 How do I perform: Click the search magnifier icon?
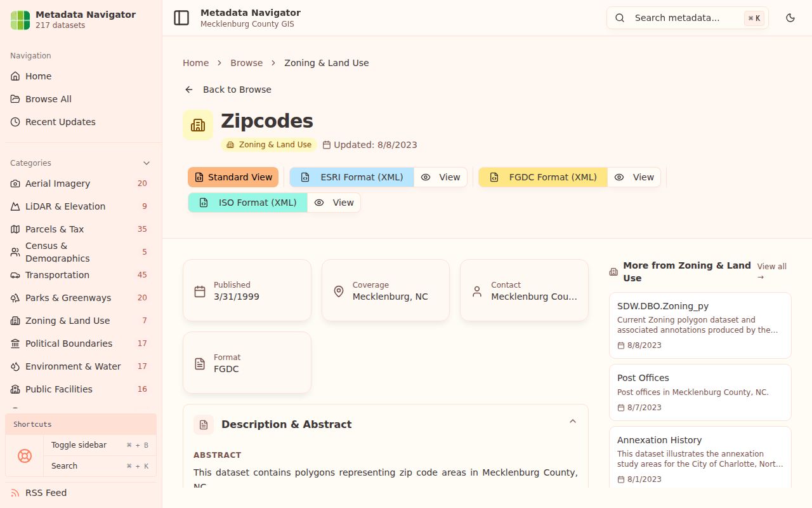tap(620, 18)
